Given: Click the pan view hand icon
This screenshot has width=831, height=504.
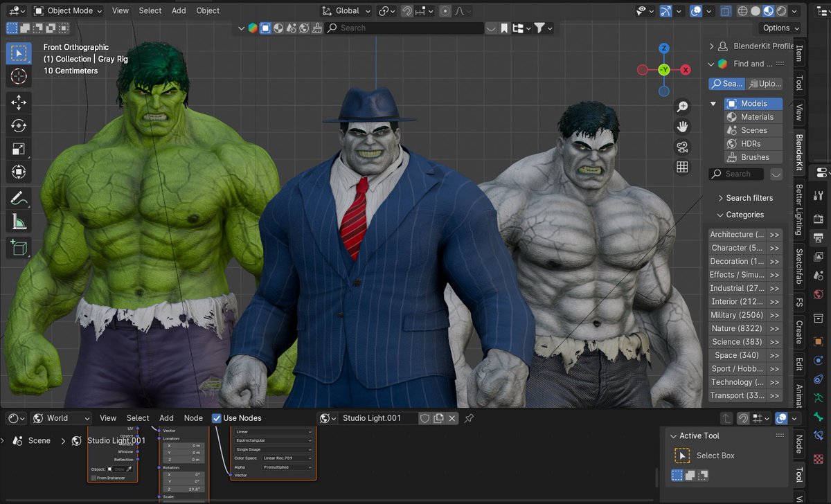Looking at the screenshot, I should (x=682, y=127).
